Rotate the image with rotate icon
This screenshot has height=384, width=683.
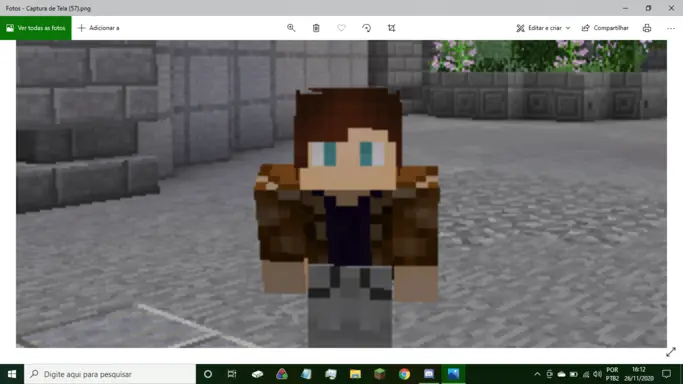coord(366,28)
